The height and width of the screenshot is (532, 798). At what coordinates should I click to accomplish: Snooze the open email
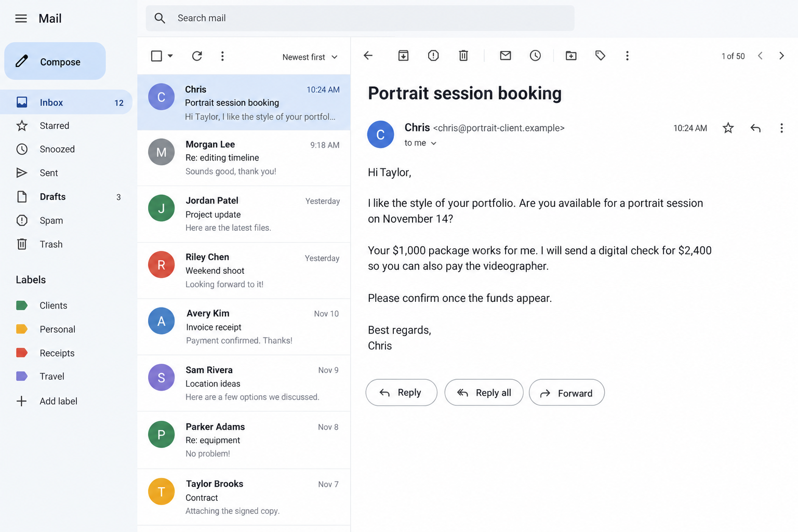pyautogui.click(x=535, y=56)
